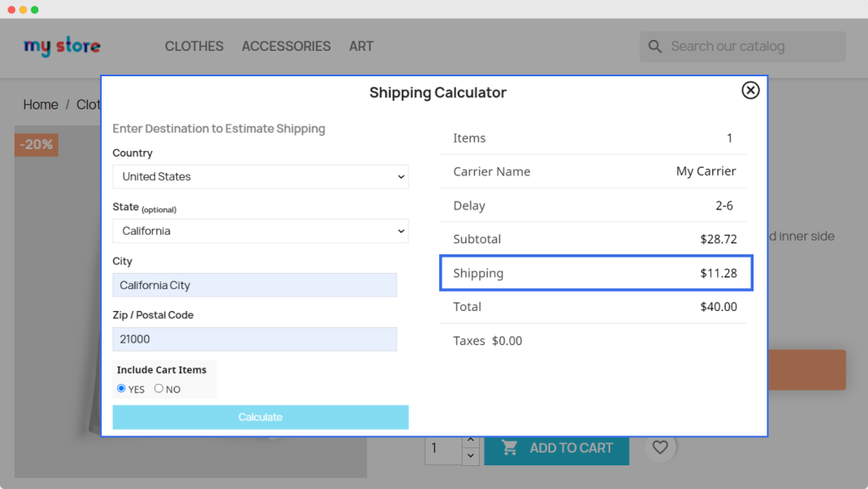Click the my store logo
Image resolution: width=868 pixels, height=489 pixels.
click(x=62, y=47)
